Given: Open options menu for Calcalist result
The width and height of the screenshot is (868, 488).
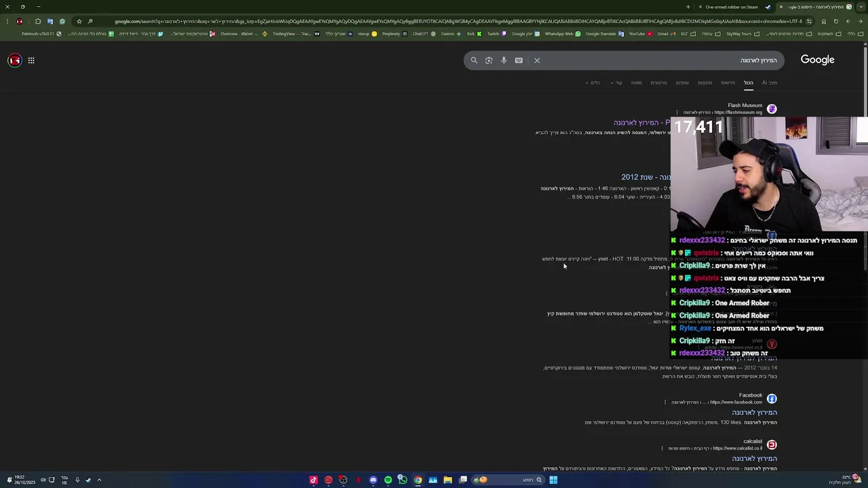Looking at the screenshot, I should pos(663,448).
